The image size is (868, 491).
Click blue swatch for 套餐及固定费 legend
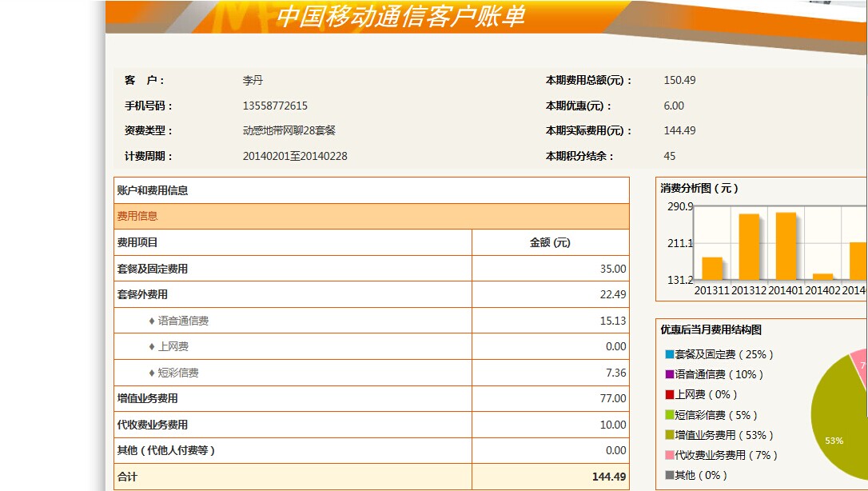tap(669, 354)
